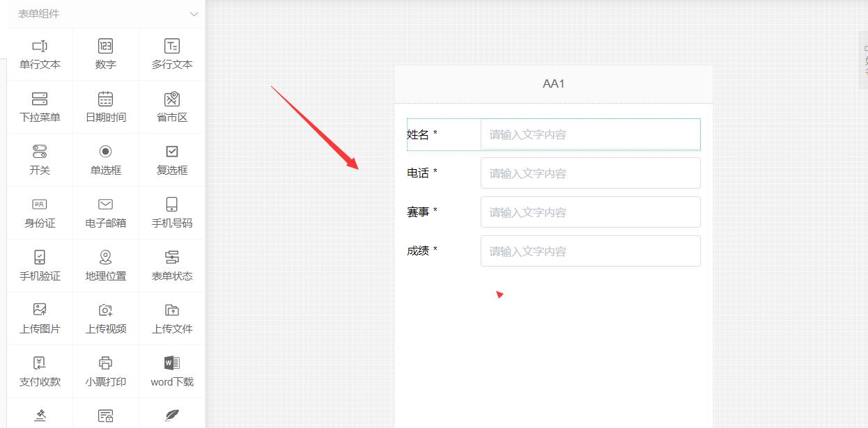Insert the 日期时间 date-time component
The image size is (868, 428).
(x=105, y=107)
